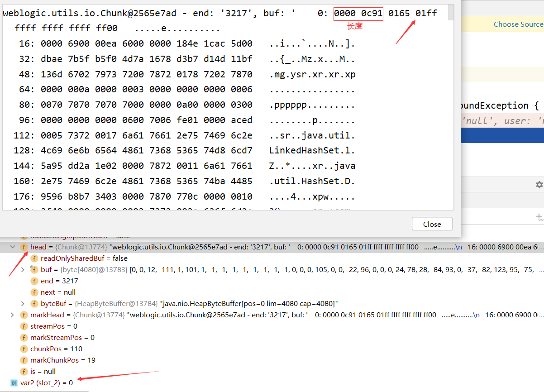Click the add watch plus icon on right
The width and height of the screenshot is (544, 392).
coord(539,217)
